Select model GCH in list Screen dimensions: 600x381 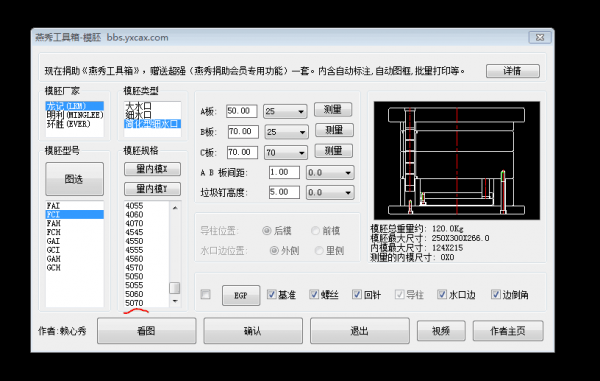(x=74, y=267)
